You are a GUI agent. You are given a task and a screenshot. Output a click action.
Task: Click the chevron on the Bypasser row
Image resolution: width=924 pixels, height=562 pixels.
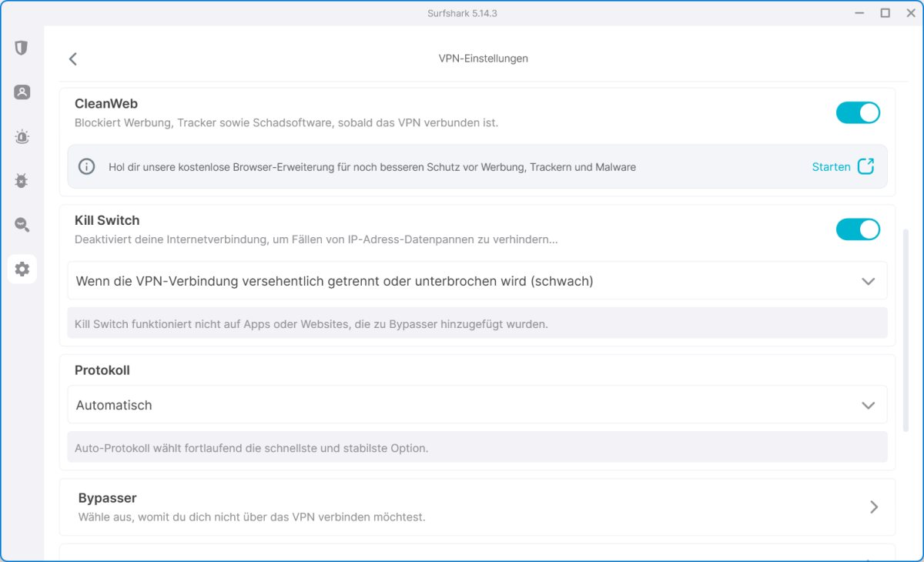click(x=874, y=507)
